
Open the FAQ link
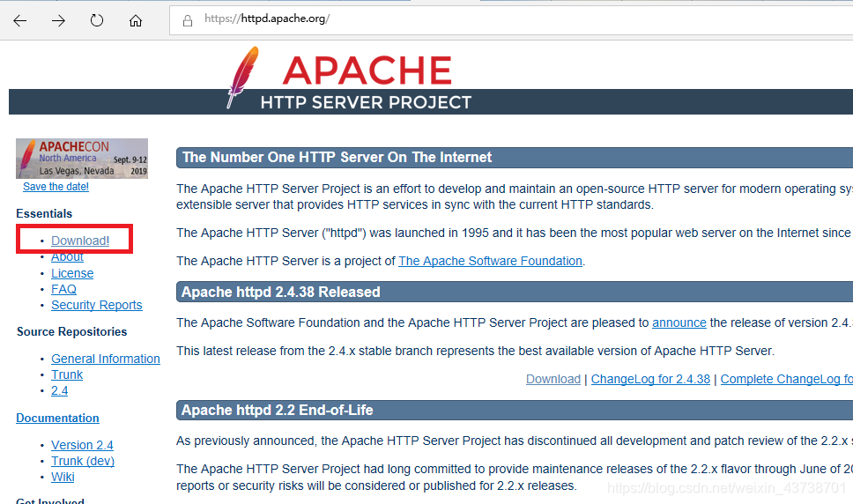pyautogui.click(x=63, y=289)
